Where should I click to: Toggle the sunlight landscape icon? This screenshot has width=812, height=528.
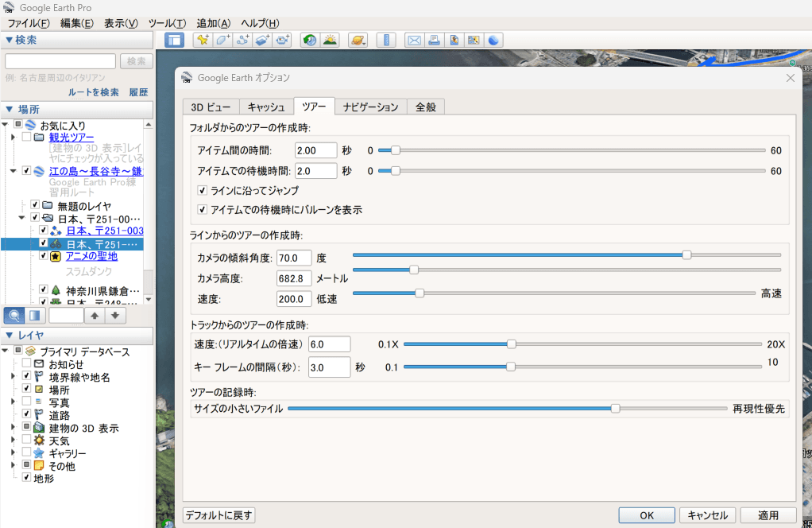click(x=330, y=40)
